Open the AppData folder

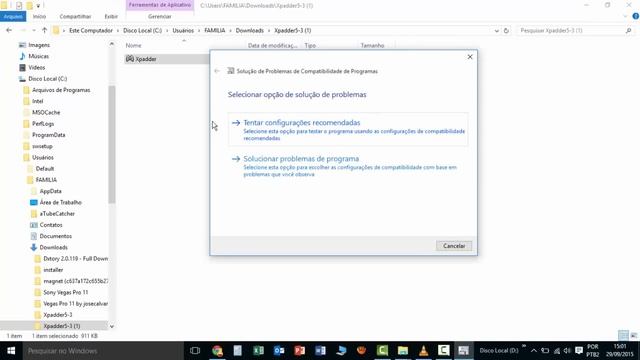coord(50,191)
